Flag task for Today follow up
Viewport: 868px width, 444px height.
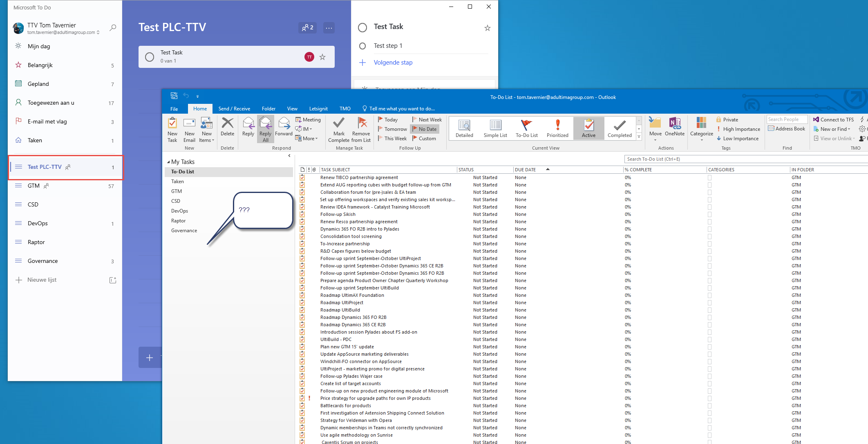[388, 120]
